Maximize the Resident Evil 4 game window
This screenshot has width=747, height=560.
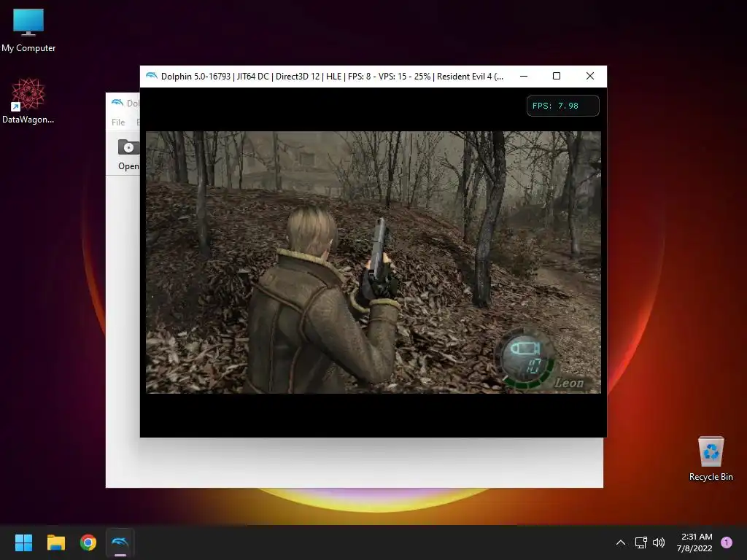point(557,76)
